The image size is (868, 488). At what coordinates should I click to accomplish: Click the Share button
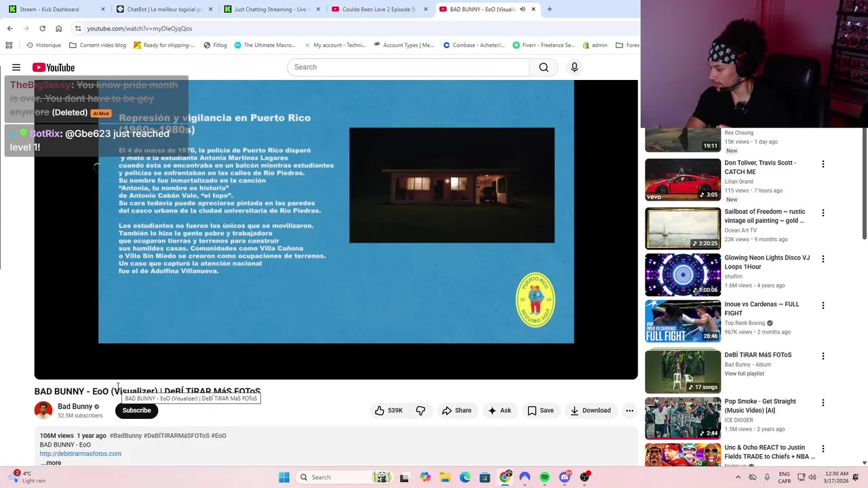click(x=456, y=410)
